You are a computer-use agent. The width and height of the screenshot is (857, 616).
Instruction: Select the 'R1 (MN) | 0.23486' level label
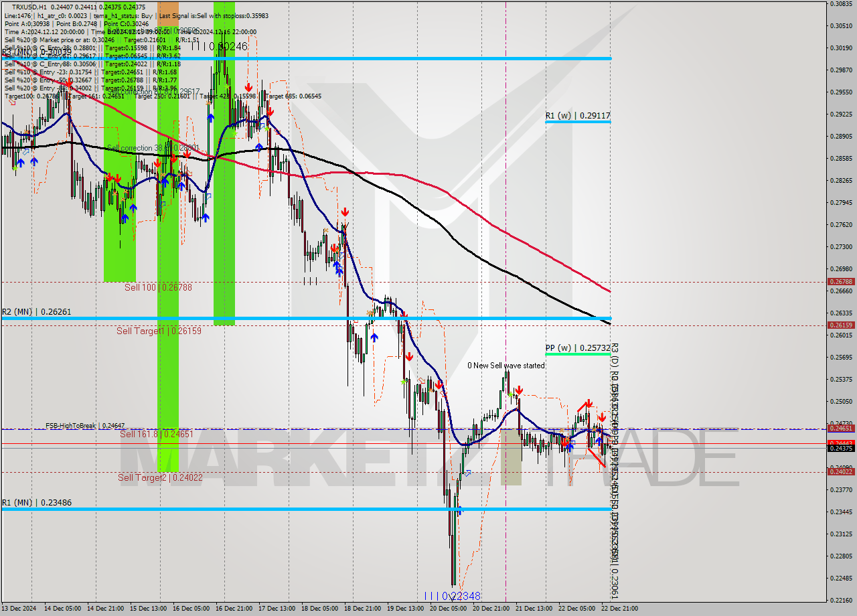36,502
